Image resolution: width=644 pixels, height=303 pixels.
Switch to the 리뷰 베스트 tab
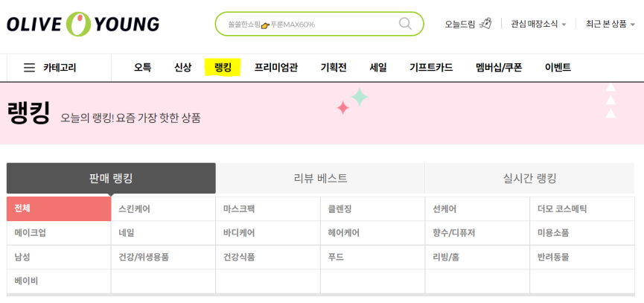coord(320,178)
